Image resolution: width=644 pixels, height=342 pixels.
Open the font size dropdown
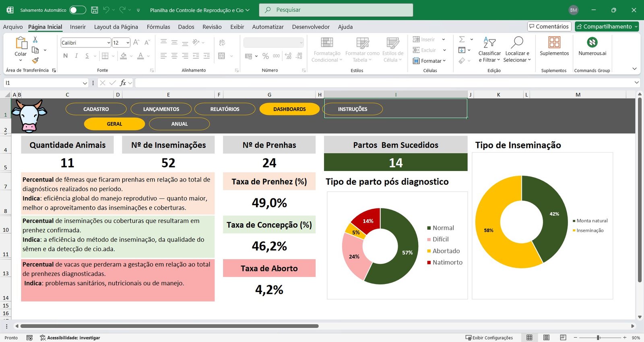point(128,43)
